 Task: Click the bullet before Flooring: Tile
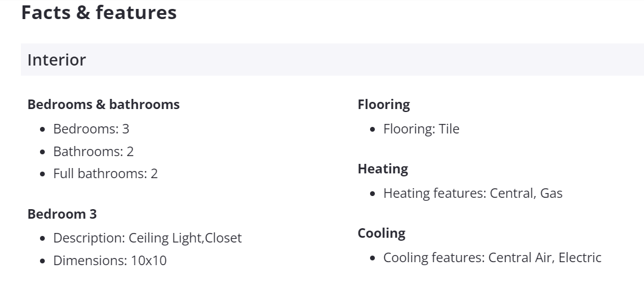tap(373, 129)
